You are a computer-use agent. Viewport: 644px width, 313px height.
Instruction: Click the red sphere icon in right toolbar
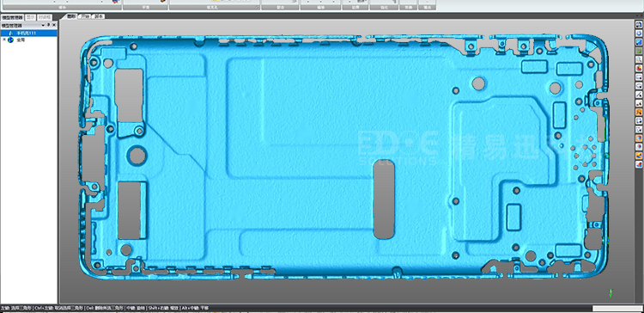(x=639, y=68)
